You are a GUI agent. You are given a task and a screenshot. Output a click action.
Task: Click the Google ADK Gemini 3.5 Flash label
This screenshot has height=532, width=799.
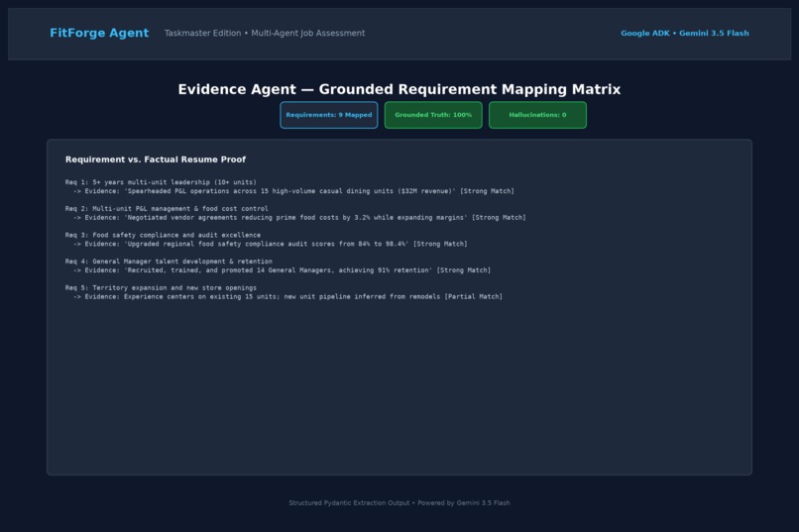point(685,33)
